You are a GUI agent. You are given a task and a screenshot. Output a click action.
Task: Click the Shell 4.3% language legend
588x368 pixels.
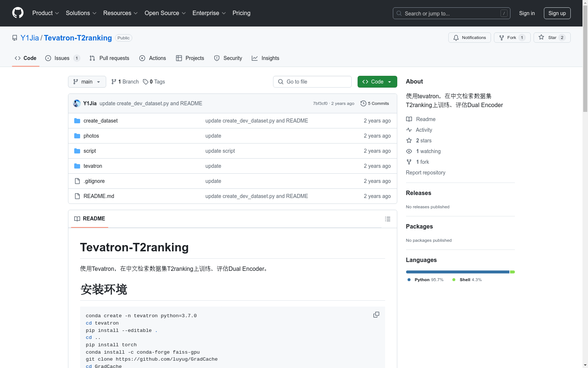tap(467, 280)
